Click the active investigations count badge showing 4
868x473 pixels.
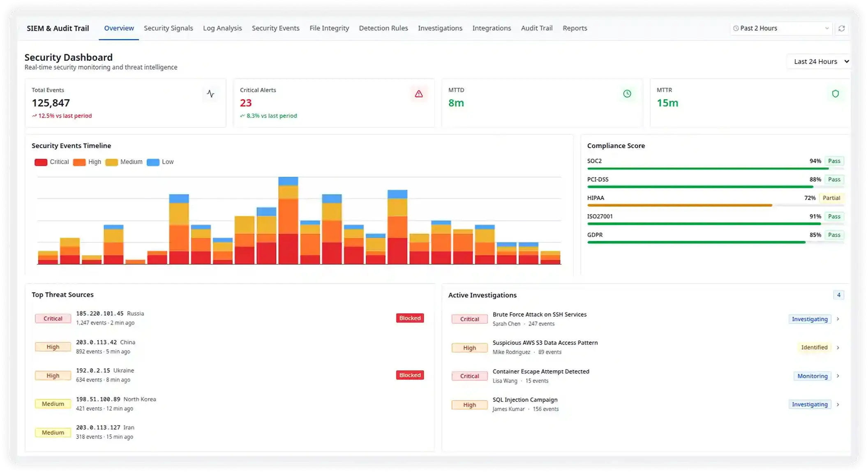839,295
